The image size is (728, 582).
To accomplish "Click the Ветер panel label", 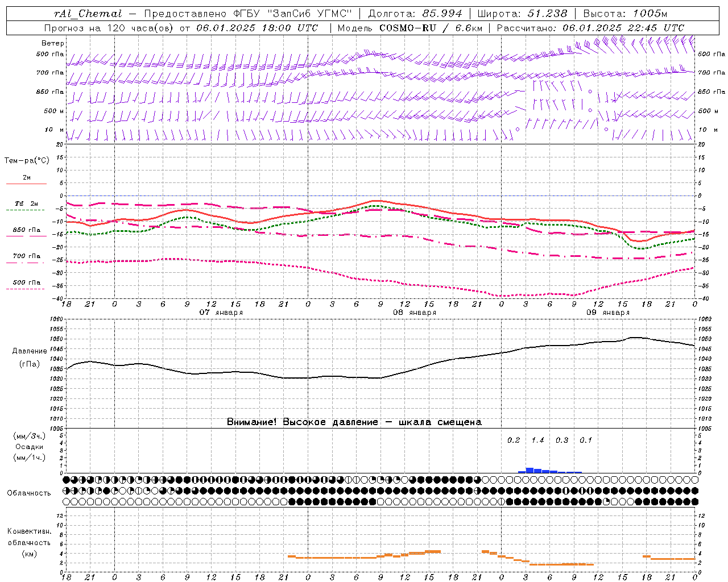I will click(x=53, y=43).
